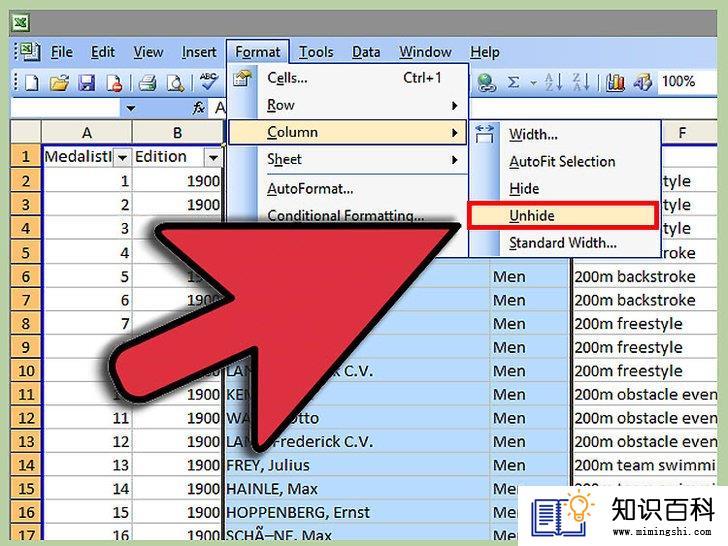This screenshot has height=546, width=728.
Task: Open the Data menu
Action: (x=366, y=52)
